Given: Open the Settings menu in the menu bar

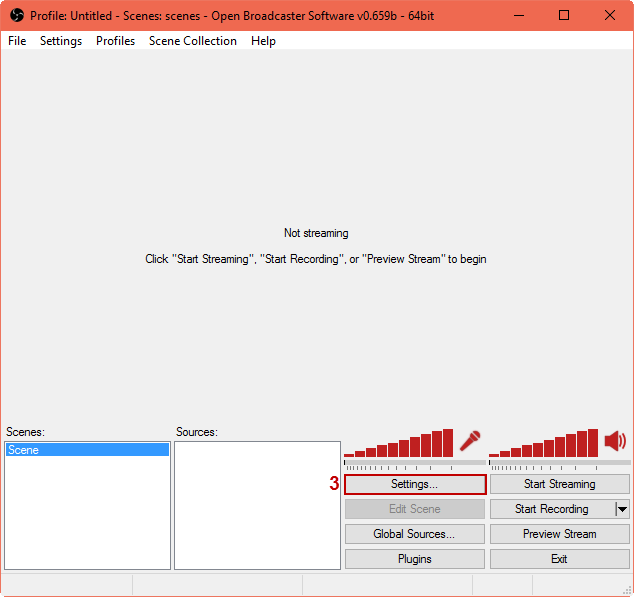Looking at the screenshot, I should 61,41.
